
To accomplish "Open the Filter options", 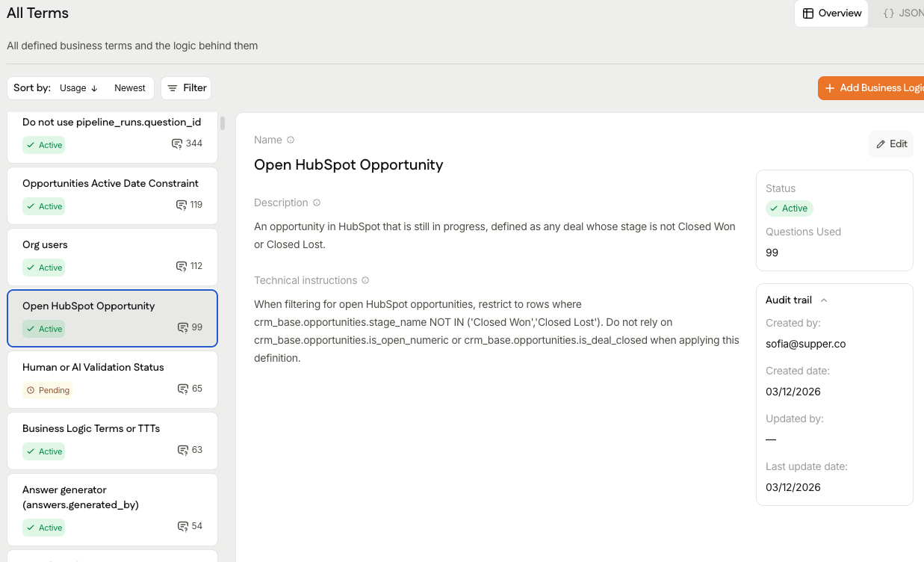I will pyautogui.click(x=186, y=88).
